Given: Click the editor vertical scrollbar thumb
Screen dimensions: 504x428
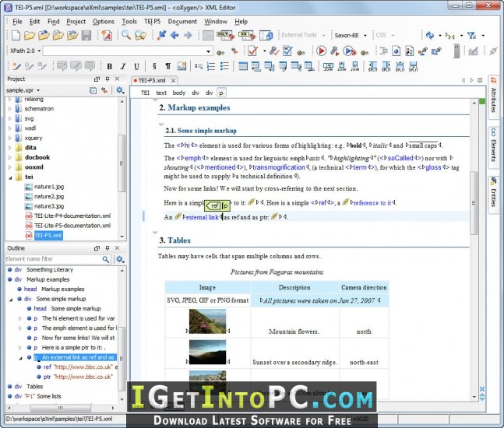Looking at the screenshot, I should tap(474, 203).
